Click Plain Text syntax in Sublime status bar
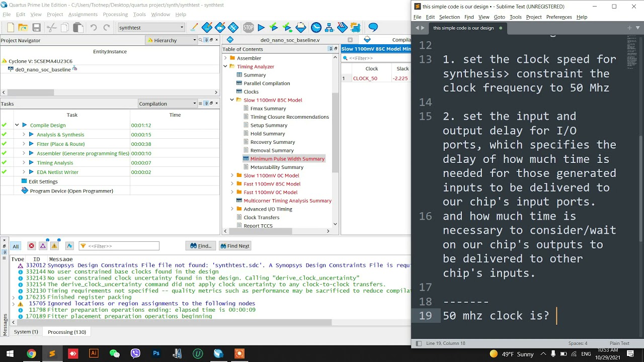 pos(619,343)
